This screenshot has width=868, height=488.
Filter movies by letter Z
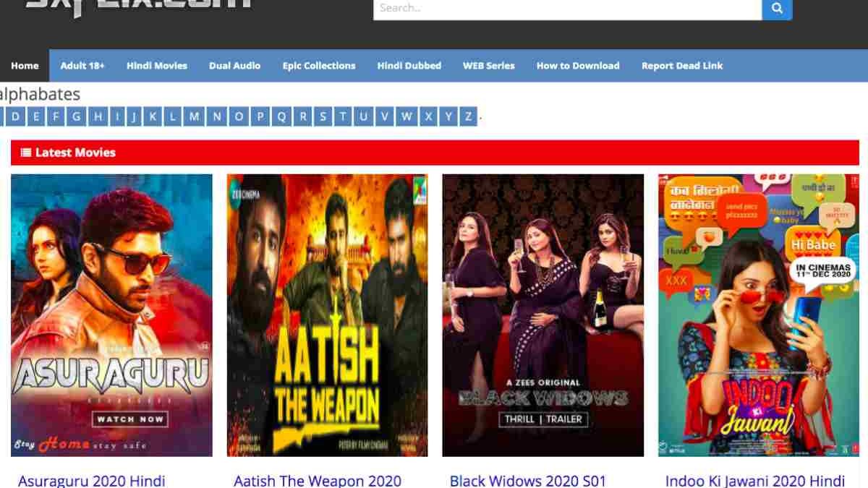pos(469,116)
